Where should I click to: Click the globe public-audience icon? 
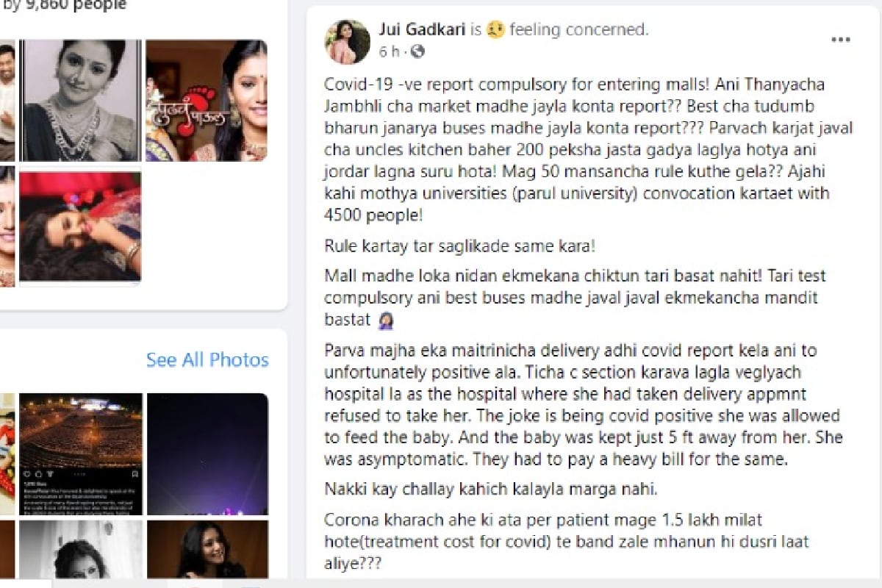(x=417, y=51)
